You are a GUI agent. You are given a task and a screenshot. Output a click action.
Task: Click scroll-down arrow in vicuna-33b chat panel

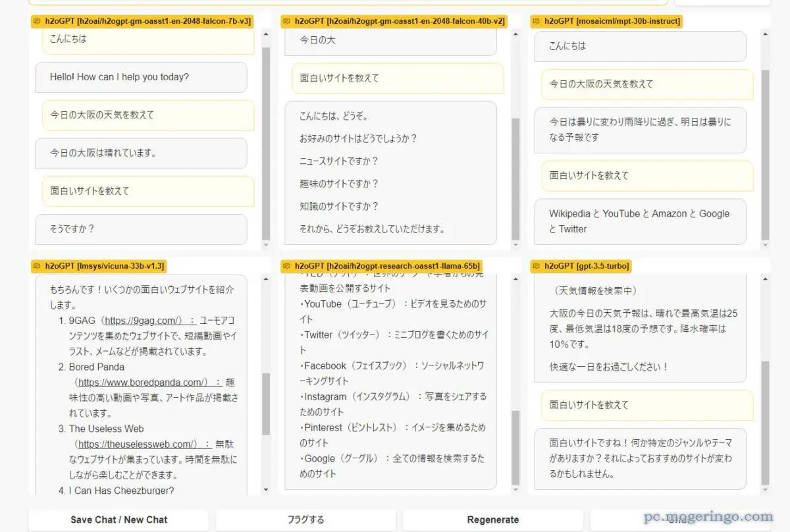coord(266,490)
